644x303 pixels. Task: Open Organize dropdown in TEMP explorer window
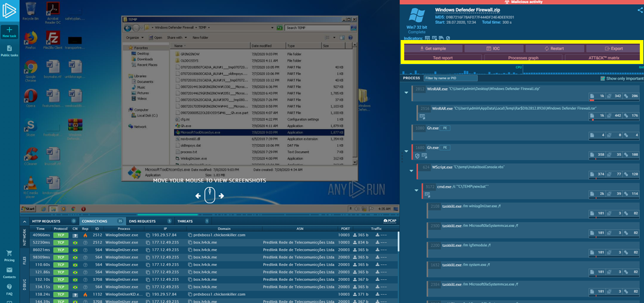pos(134,38)
